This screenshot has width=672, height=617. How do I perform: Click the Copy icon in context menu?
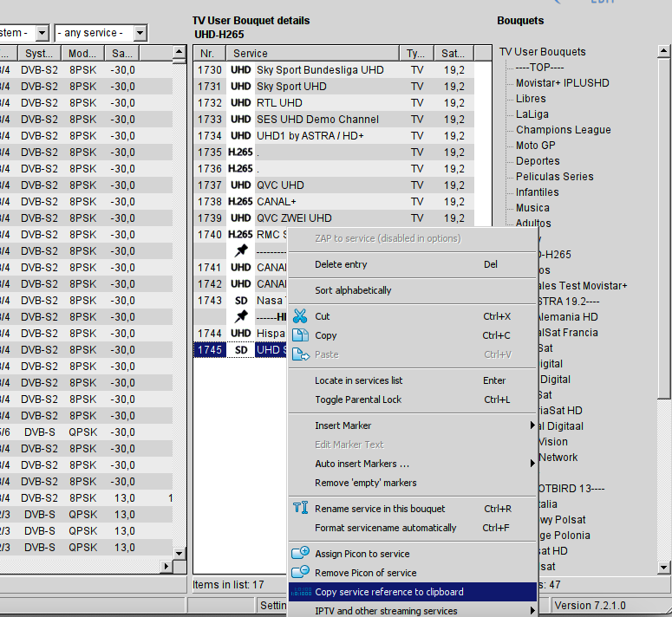click(300, 335)
